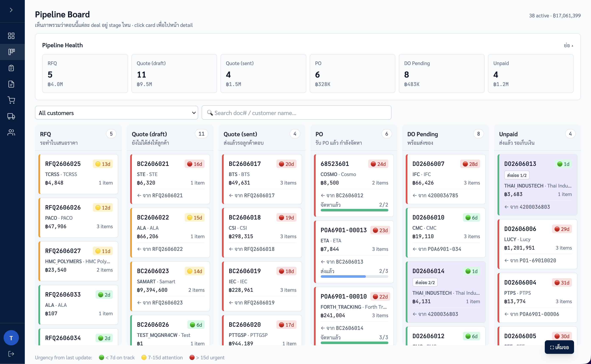The image size is (591, 364).
Task: Open card DO2606010 for CMC
Action: [x=446, y=233]
